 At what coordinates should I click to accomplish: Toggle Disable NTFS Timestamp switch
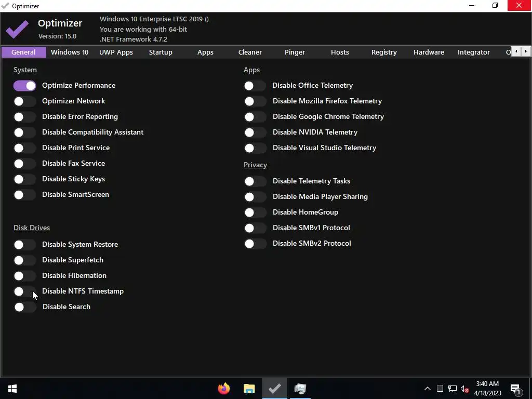click(25, 291)
